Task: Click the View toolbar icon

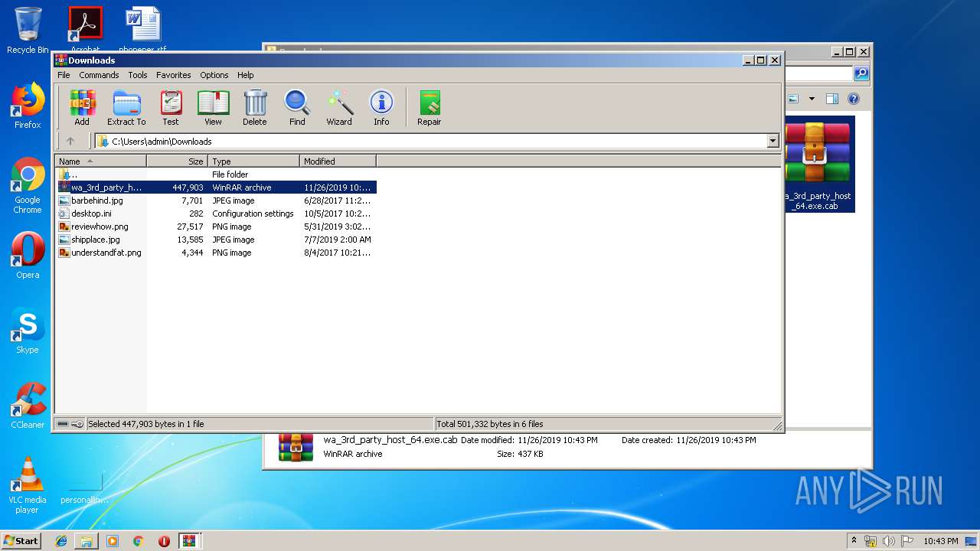Action: pos(213,107)
